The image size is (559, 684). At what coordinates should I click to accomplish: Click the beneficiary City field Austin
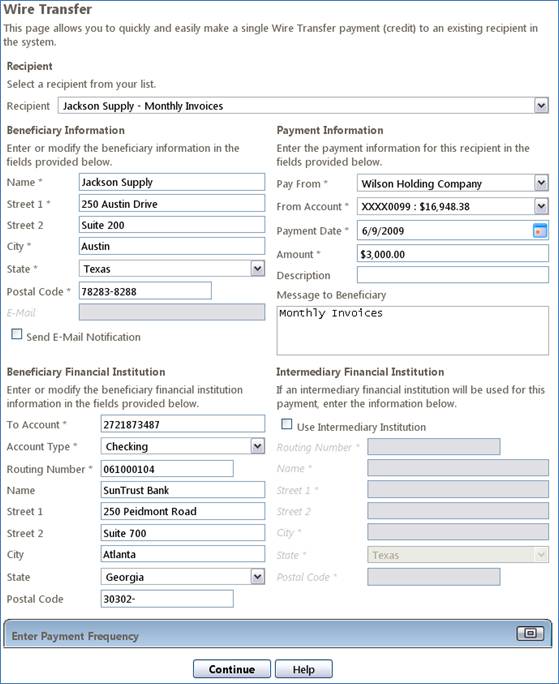(x=171, y=246)
